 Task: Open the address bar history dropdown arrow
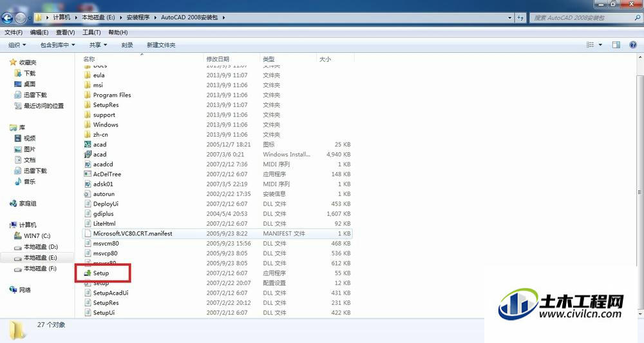point(509,17)
